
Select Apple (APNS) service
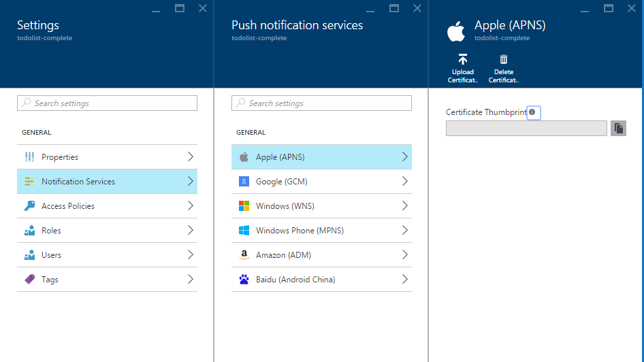[x=321, y=157]
